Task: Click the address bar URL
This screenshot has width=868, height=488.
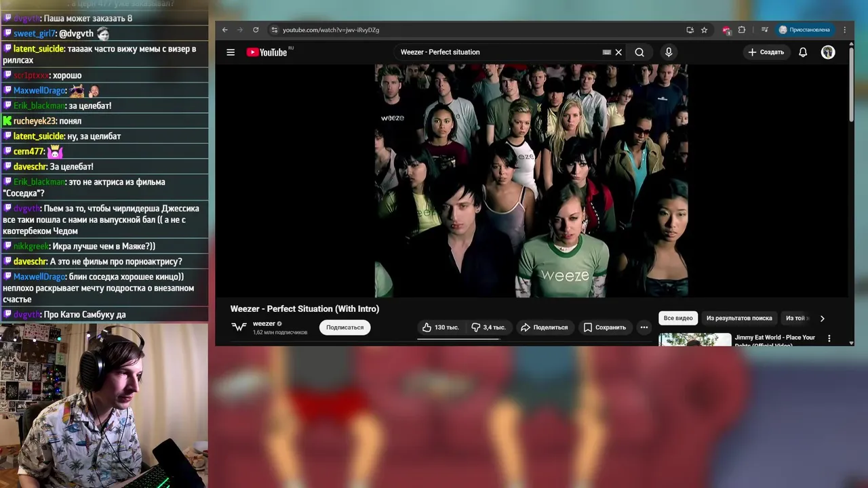Action: 331,30
